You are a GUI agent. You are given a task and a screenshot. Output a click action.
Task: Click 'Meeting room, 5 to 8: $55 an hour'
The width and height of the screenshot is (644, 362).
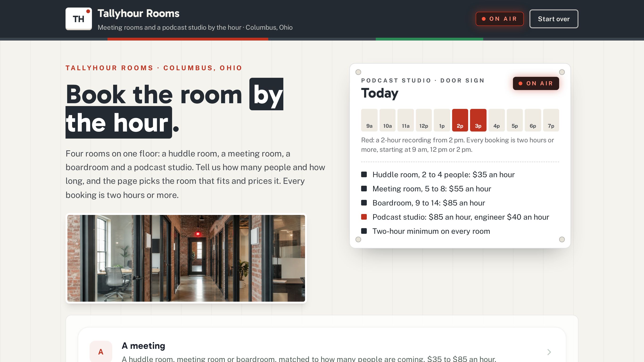pos(432,189)
